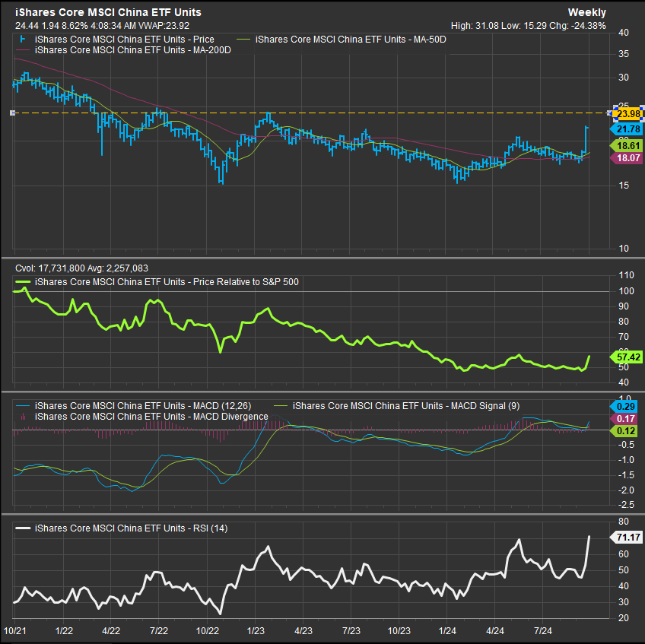The height and width of the screenshot is (644, 645).
Task: Click the Price Relative to S&P 500 legend label
Action: [167, 282]
